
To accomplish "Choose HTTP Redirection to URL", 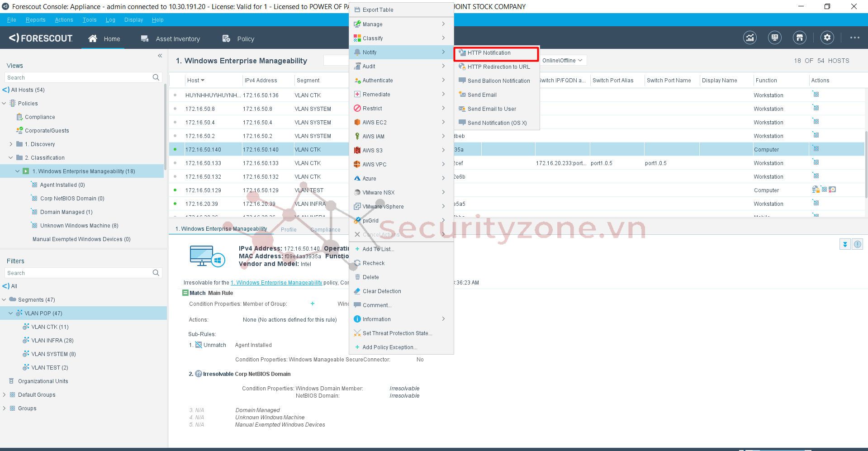I will [x=496, y=66].
